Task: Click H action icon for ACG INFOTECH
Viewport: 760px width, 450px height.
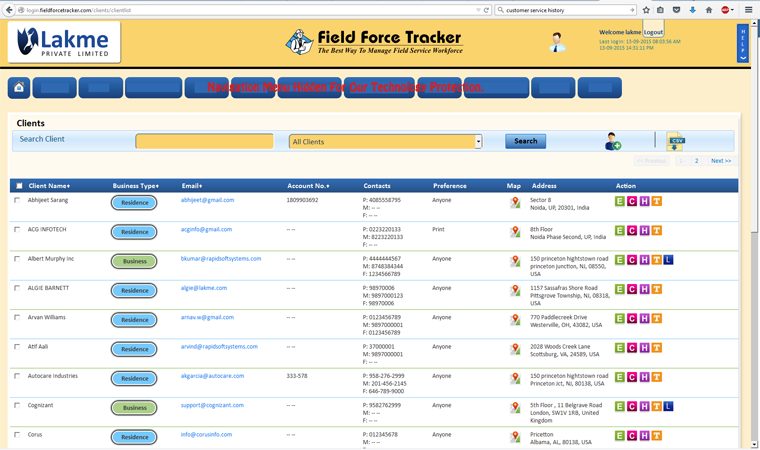Action: (644, 231)
